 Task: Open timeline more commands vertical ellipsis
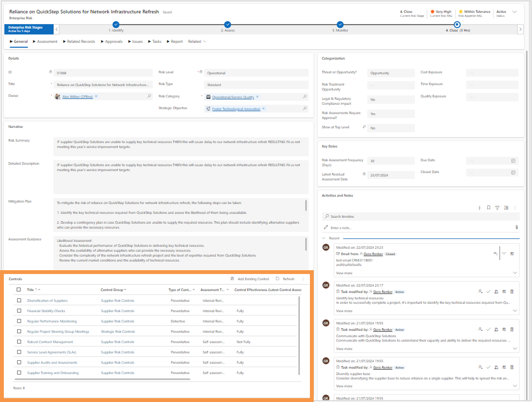(515, 208)
